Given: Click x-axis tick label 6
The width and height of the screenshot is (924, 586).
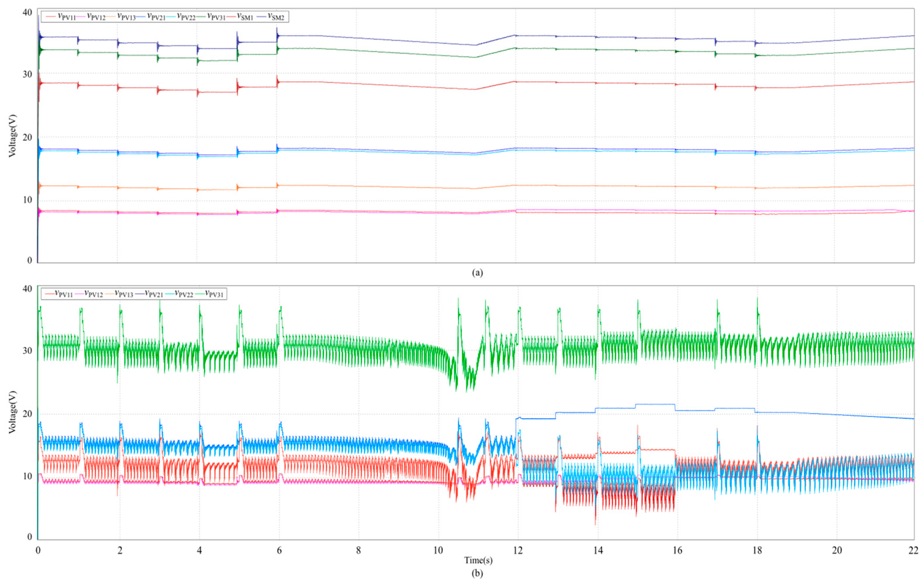Looking at the screenshot, I should (279, 551).
